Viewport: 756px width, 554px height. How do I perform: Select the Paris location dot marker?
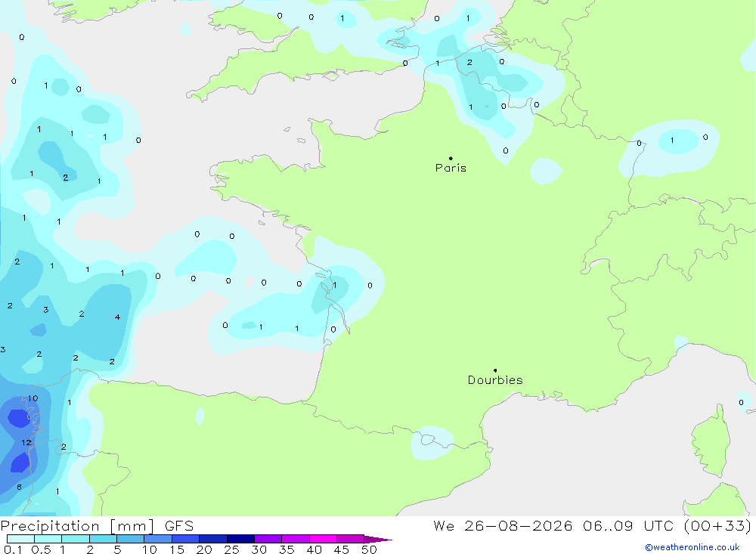451,158
